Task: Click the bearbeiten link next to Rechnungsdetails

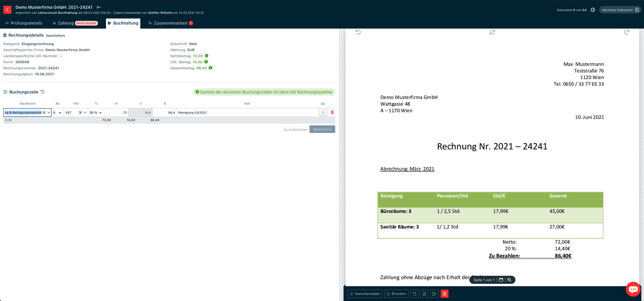Action: point(56,36)
